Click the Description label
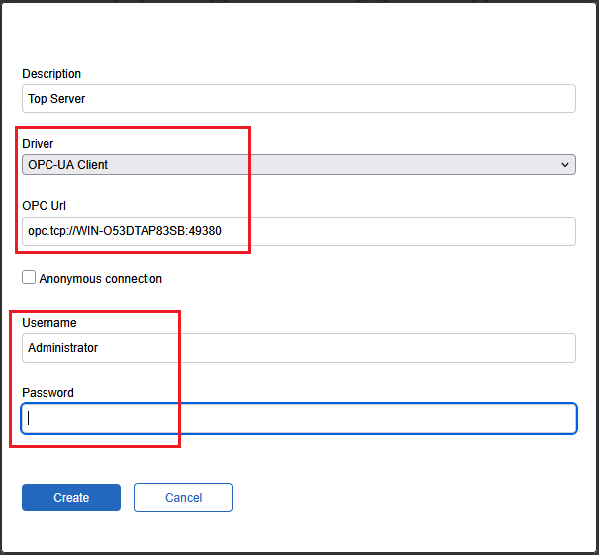Viewport: 599px width, 555px height. [x=52, y=74]
